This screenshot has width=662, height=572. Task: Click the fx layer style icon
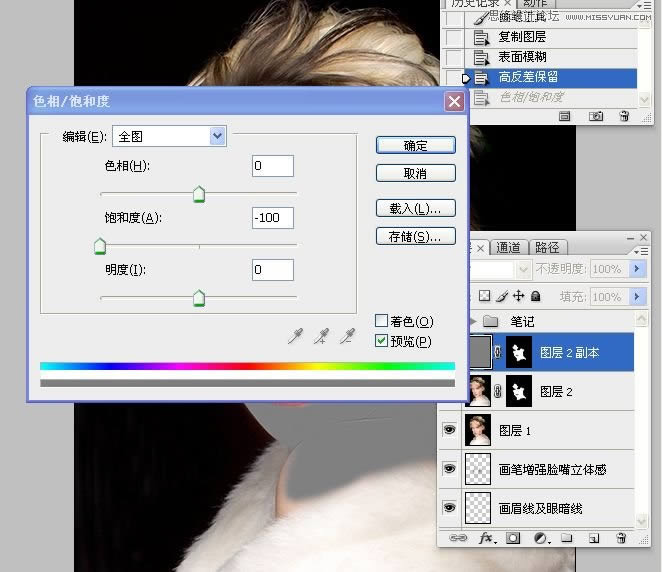[487, 538]
